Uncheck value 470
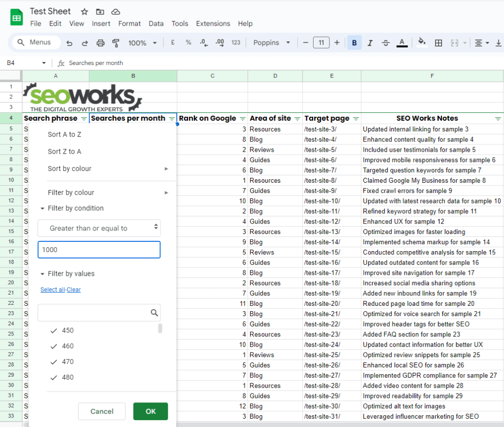 tap(54, 362)
